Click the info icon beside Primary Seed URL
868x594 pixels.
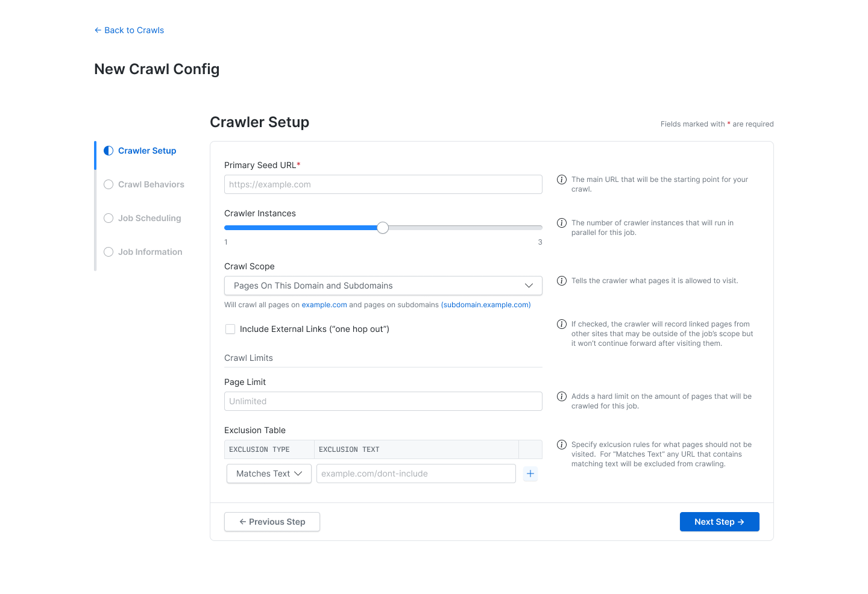pyautogui.click(x=562, y=180)
